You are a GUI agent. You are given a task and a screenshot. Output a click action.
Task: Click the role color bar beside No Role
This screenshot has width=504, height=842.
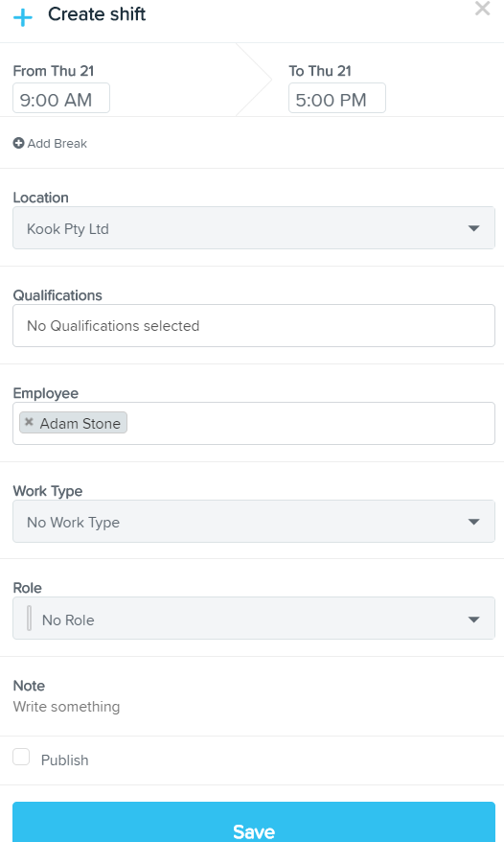point(29,619)
